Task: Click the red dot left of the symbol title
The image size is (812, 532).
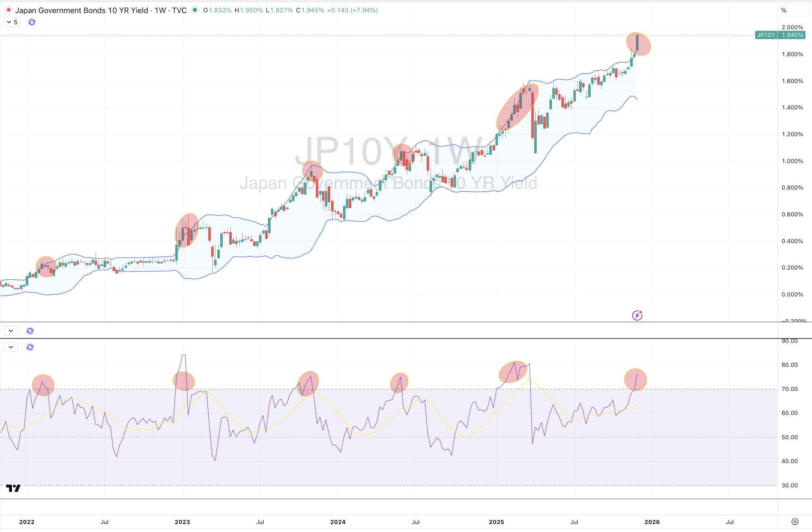Action: tap(9, 10)
